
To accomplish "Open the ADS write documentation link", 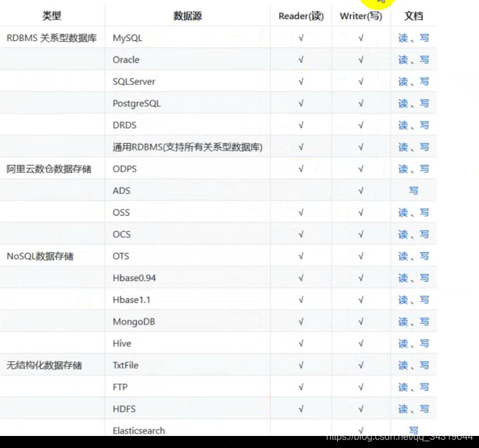I will pos(413,191).
